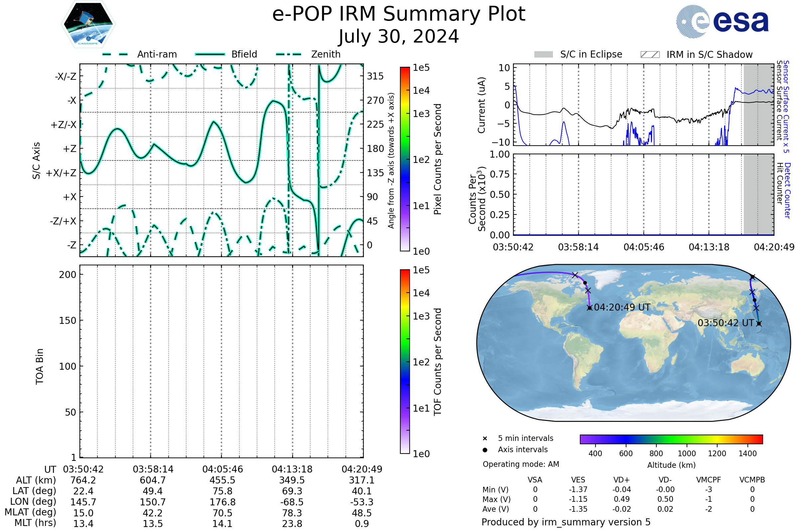Click the Operating mode: AM text
Viewport: 798px width, 532px height.
(521, 464)
